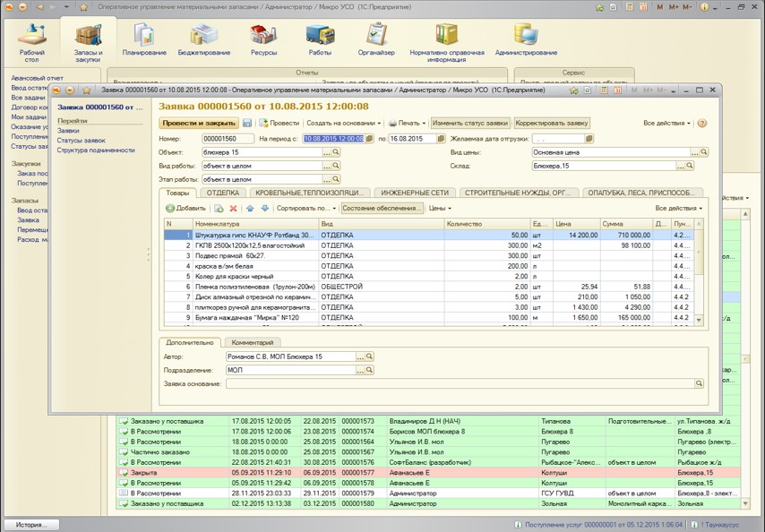Select the Закрыта row 00001577 in background list

coord(428,473)
